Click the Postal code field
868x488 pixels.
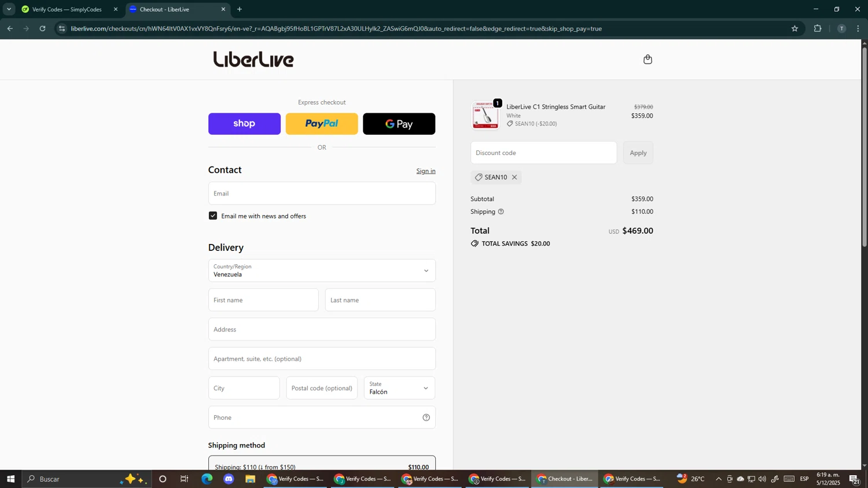coord(322,388)
